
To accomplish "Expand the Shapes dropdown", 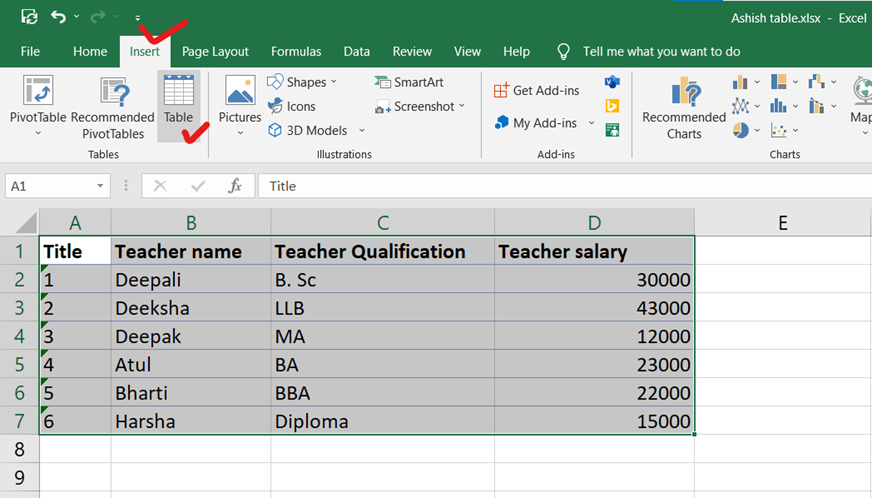I will [334, 82].
